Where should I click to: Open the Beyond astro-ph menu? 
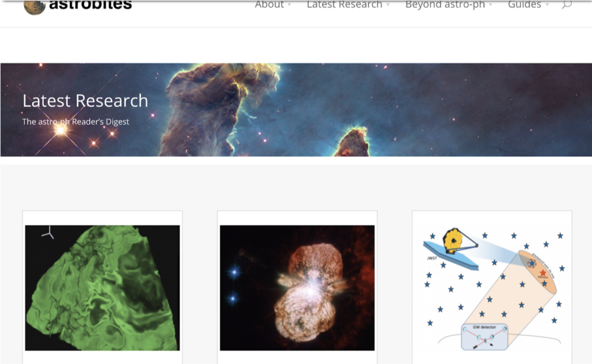[x=445, y=5]
